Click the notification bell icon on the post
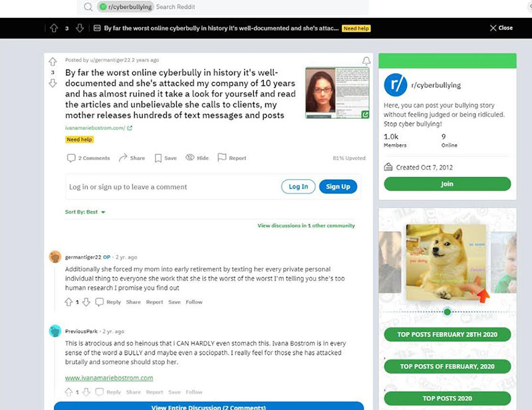The height and width of the screenshot is (410, 532). click(x=366, y=60)
